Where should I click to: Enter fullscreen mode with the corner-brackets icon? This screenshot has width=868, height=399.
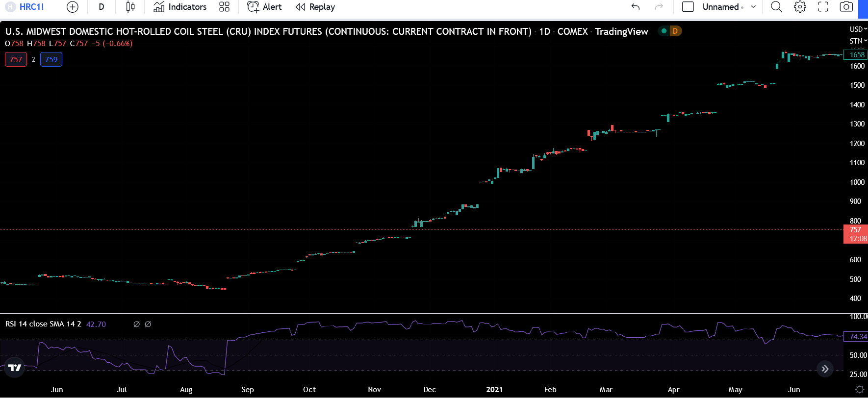click(823, 7)
